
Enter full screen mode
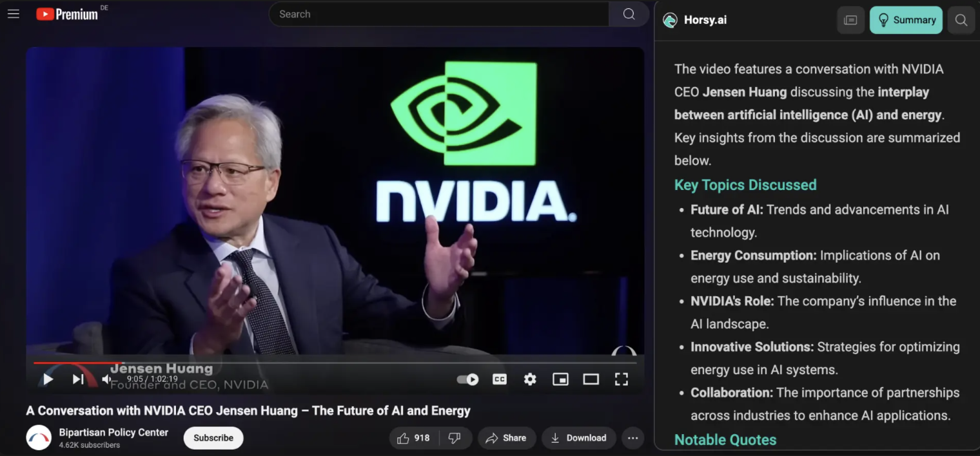(622, 379)
